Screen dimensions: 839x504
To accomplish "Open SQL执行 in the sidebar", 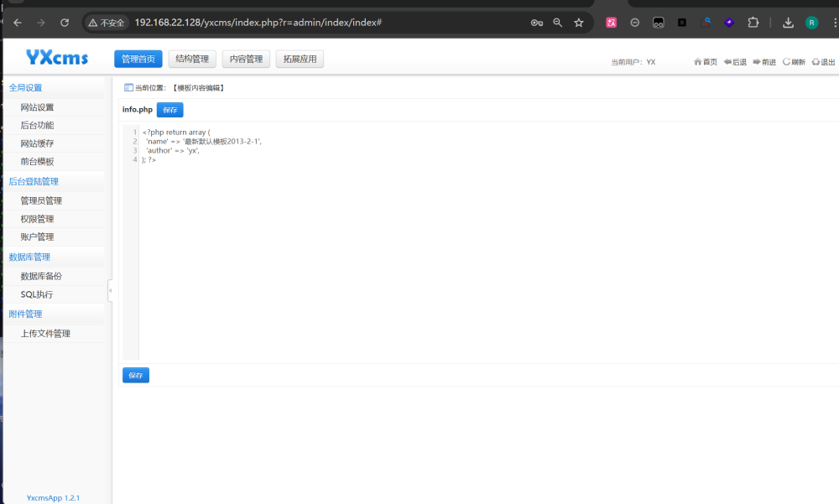I will (37, 294).
